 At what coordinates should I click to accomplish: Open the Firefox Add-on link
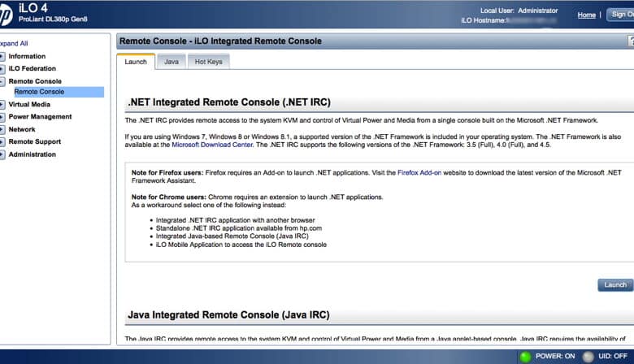click(x=419, y=172)
